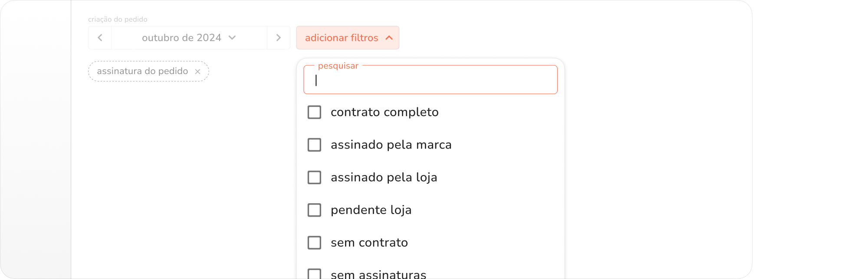This screenshot has height=279, width=868.
Task: Remove the assinatura do pedido chip
Action: pos(197,71)
